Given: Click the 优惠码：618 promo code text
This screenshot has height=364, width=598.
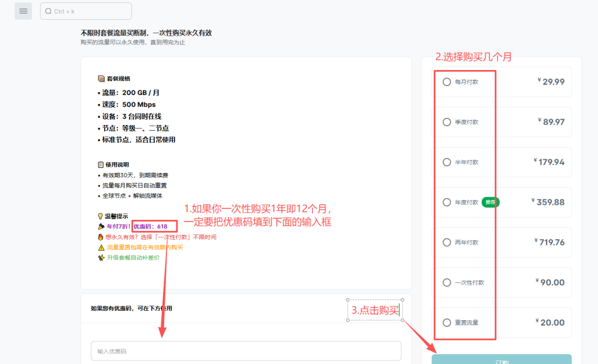Looking at the screenshot, I should 151,226.
